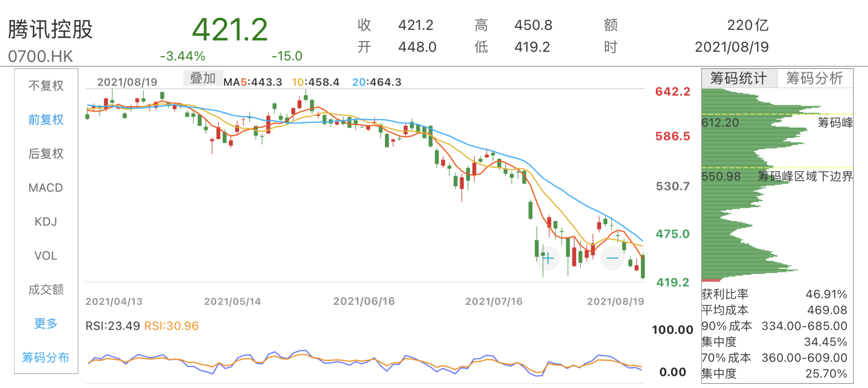Show the 成交额 indicator
The width and height of the screenshot is (868, 388).
(46, 289)
